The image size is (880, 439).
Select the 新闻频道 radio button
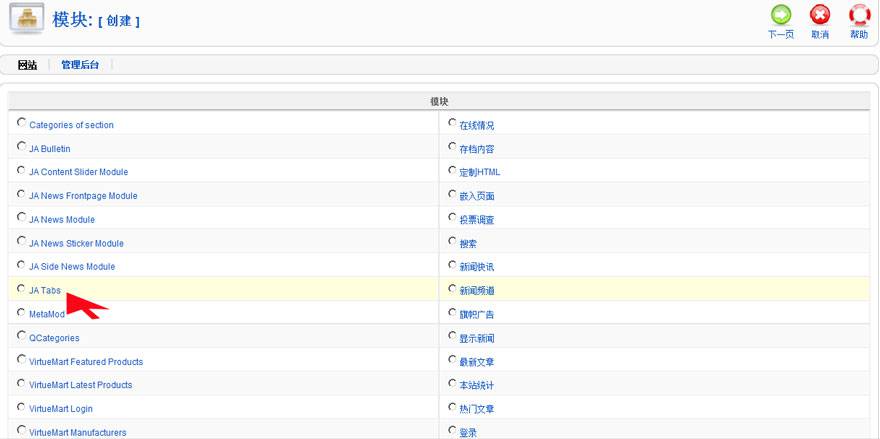click(x=452, y=289)
